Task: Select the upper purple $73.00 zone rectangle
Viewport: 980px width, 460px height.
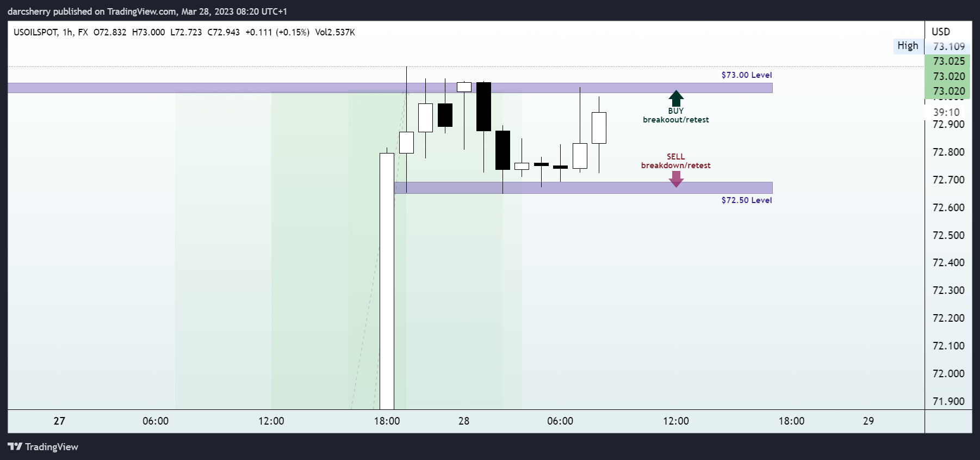Action: tap(390, 88)
